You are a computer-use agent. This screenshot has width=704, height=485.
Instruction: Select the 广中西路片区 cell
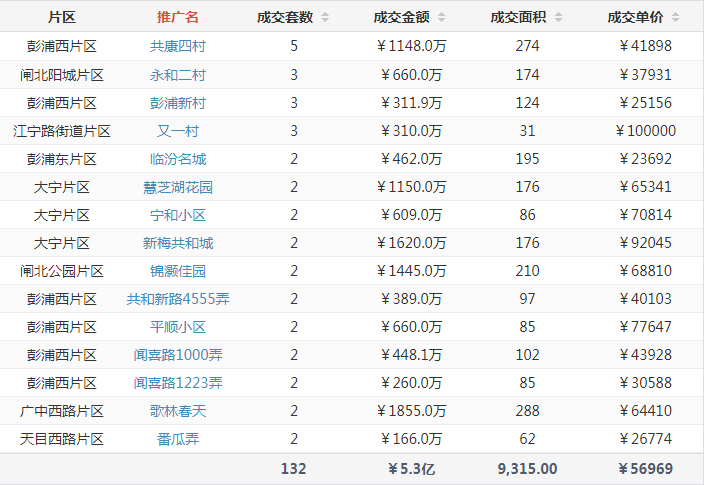click(62, 411)
